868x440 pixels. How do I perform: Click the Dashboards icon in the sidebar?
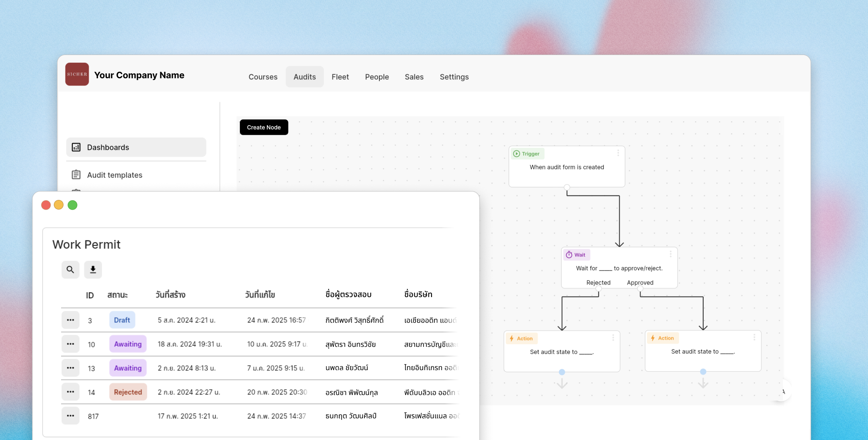coord(76,147)
